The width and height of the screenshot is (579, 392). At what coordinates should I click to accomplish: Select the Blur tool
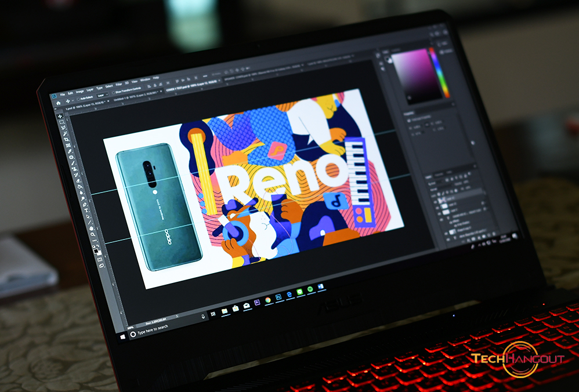81,193
